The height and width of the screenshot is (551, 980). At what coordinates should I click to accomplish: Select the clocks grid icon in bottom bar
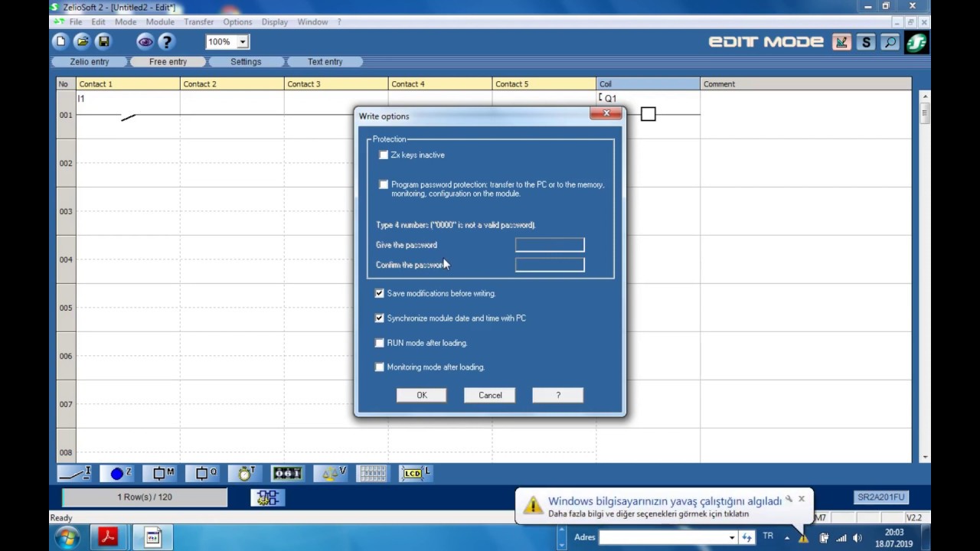(373, 474)
